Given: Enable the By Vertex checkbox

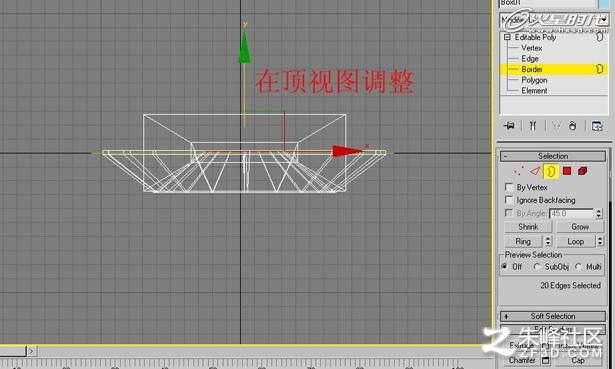Looking at the screenshot, I should [x=509, y=187].
